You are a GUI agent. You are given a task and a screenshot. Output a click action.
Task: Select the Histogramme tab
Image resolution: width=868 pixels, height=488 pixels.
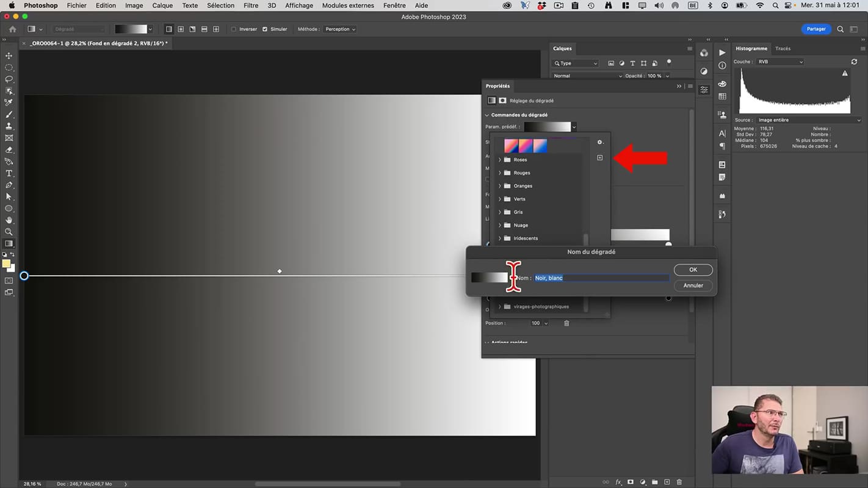(x=751, y=49)
